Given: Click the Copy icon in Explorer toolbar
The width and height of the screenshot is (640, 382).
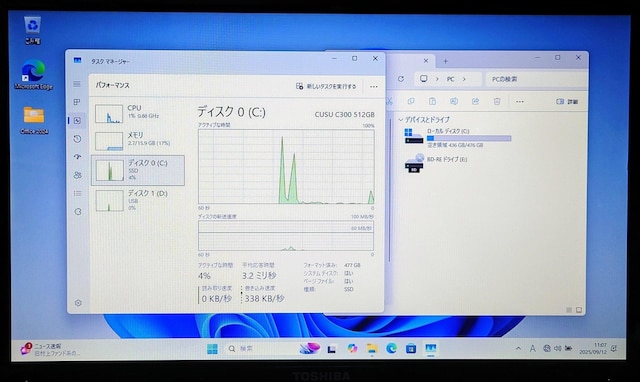Looking at the screenshot, I should [x=411, y=101].
